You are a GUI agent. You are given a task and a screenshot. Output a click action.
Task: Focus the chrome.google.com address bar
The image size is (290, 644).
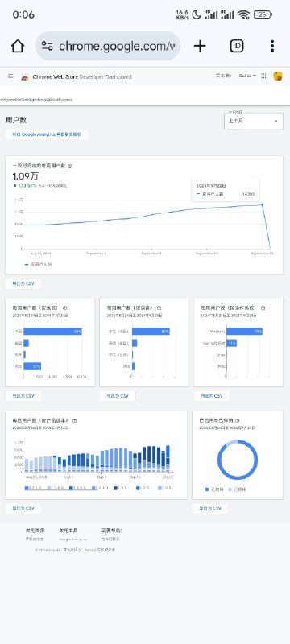108,46
